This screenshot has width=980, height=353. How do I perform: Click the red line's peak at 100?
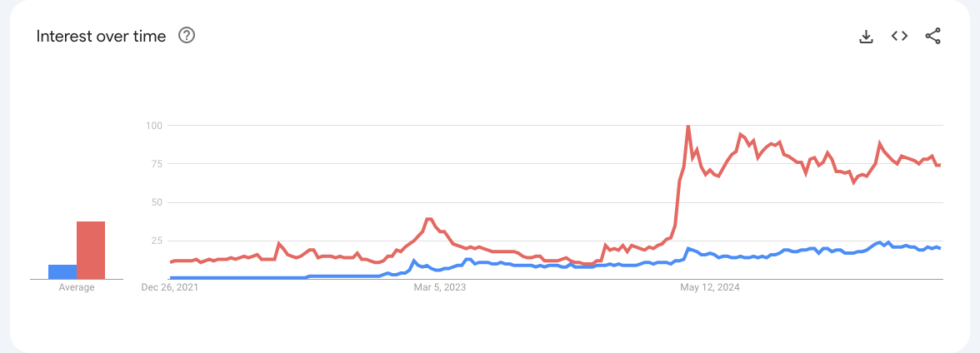tap(688, 126)
